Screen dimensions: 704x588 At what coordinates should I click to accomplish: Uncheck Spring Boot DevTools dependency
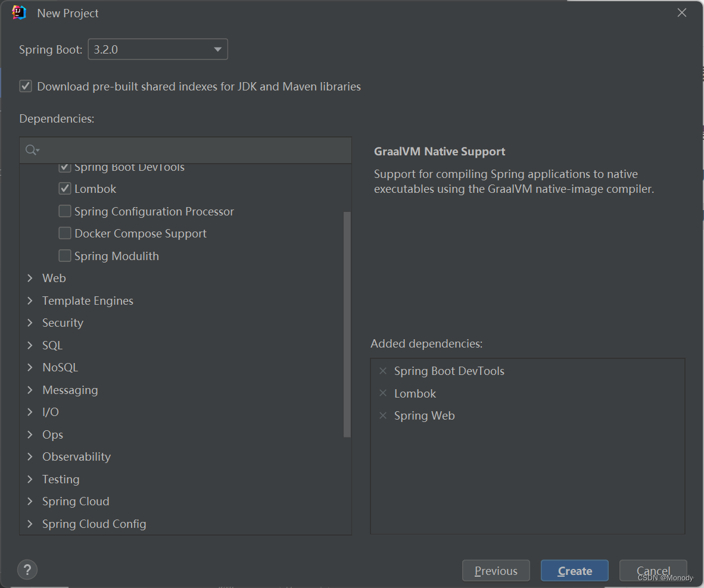pos(65,168)
